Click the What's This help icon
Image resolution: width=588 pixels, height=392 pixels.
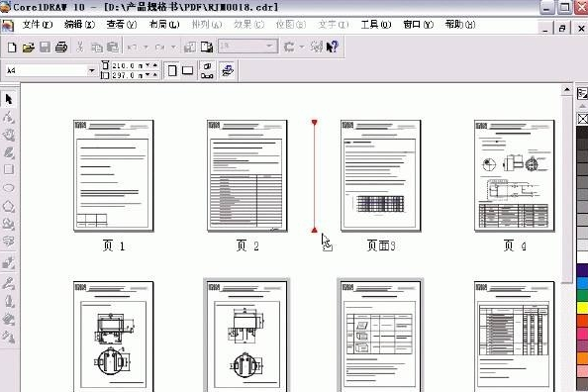333,47
